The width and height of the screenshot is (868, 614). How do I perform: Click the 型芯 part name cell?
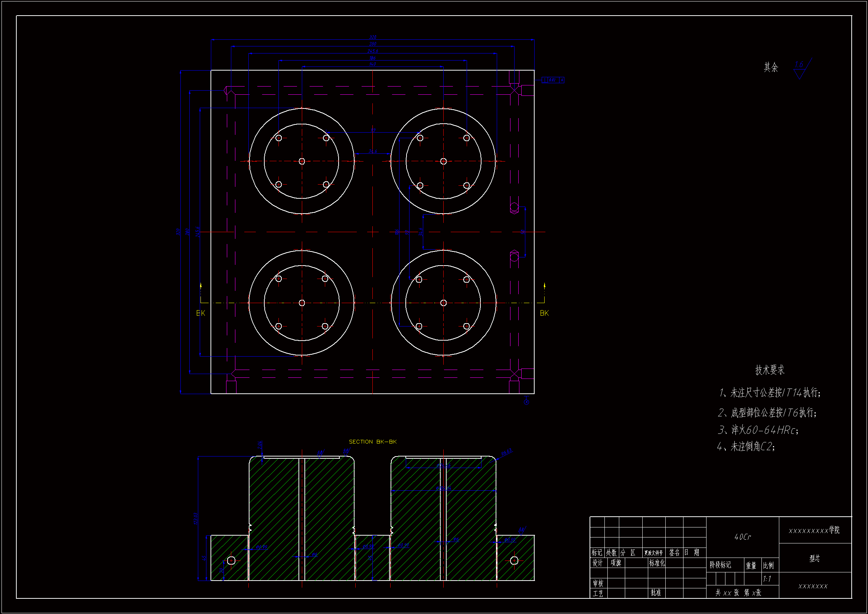[815, 558]
